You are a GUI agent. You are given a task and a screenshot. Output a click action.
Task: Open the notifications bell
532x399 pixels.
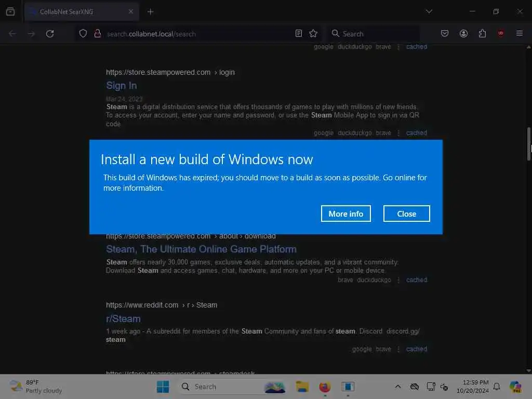point(497,387)
